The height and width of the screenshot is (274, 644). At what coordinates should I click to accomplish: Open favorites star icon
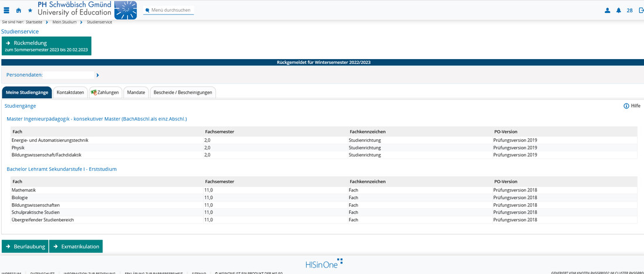pos(30,11)
